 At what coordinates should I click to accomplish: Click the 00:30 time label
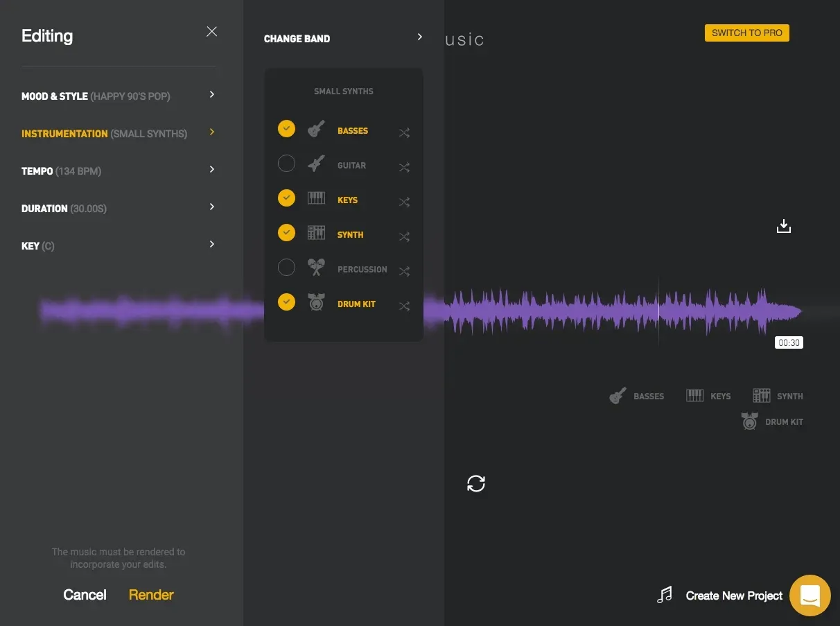[789, 342]
